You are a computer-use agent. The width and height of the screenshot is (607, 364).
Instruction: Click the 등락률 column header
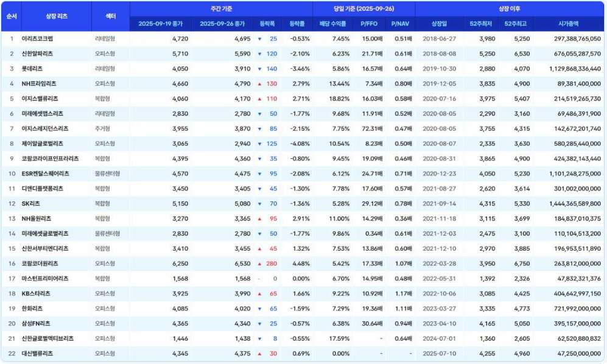296,24
